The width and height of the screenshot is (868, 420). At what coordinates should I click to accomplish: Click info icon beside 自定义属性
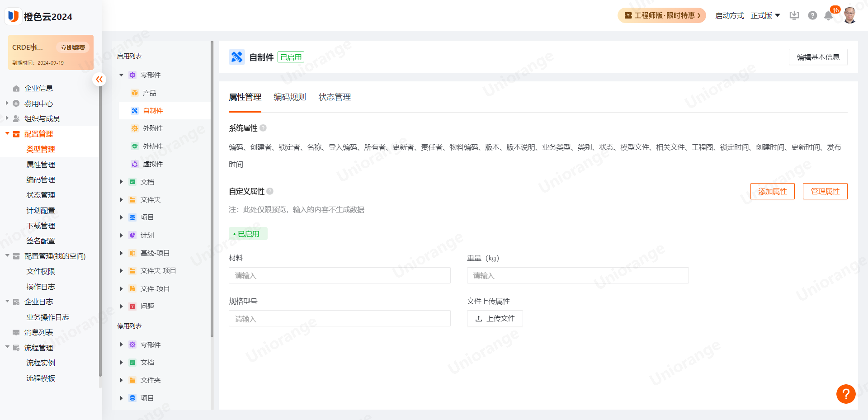click(270, 191)
